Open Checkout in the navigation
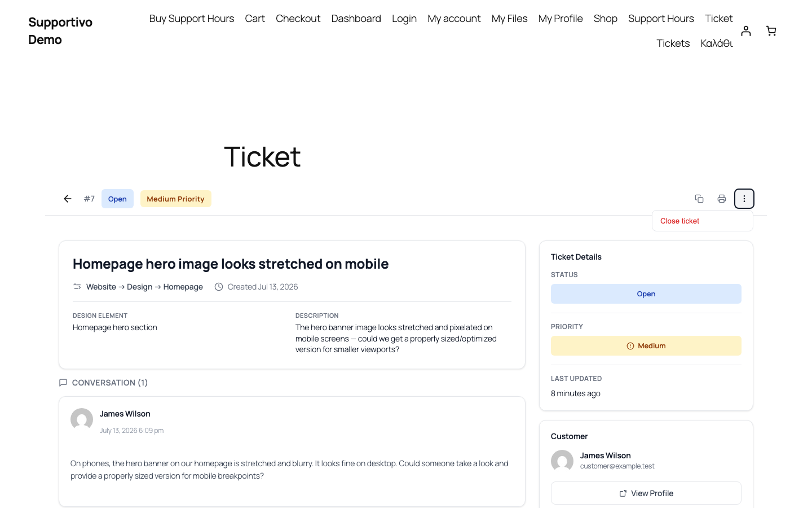The width and height of the screenshot is (812, 508). click(x=298, y=19)
